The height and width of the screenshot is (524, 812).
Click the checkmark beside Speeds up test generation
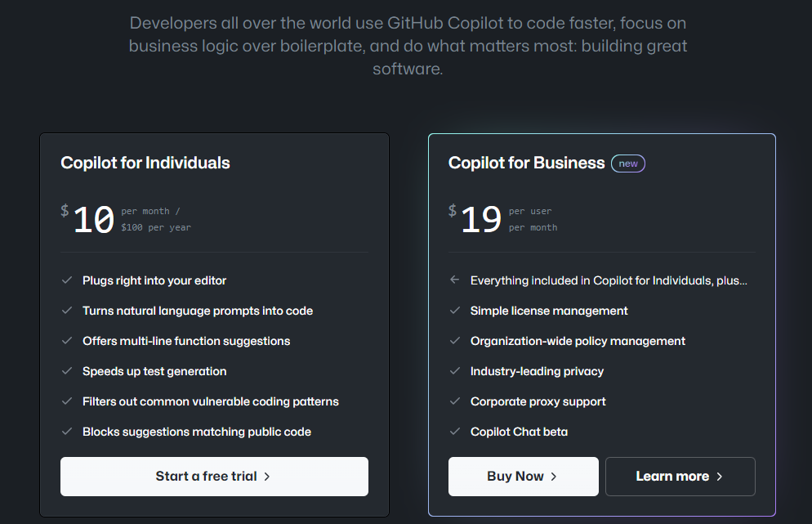(67, 371)
